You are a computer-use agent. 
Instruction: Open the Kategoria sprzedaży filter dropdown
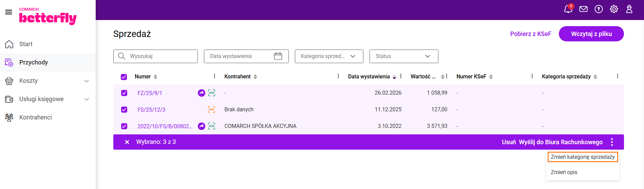[x=329, y=56]
